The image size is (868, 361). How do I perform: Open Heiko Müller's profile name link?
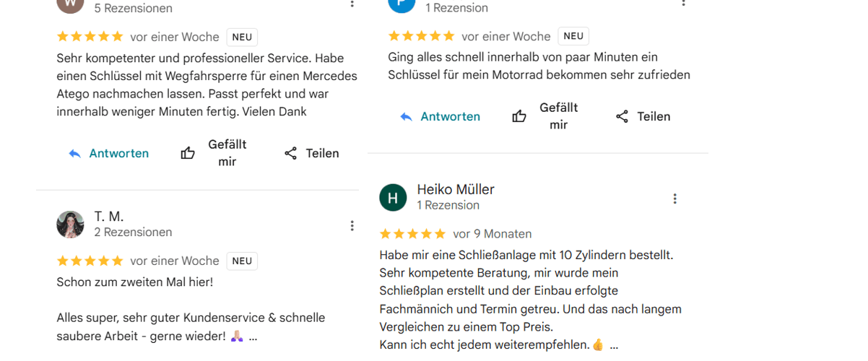coord(456,189)
